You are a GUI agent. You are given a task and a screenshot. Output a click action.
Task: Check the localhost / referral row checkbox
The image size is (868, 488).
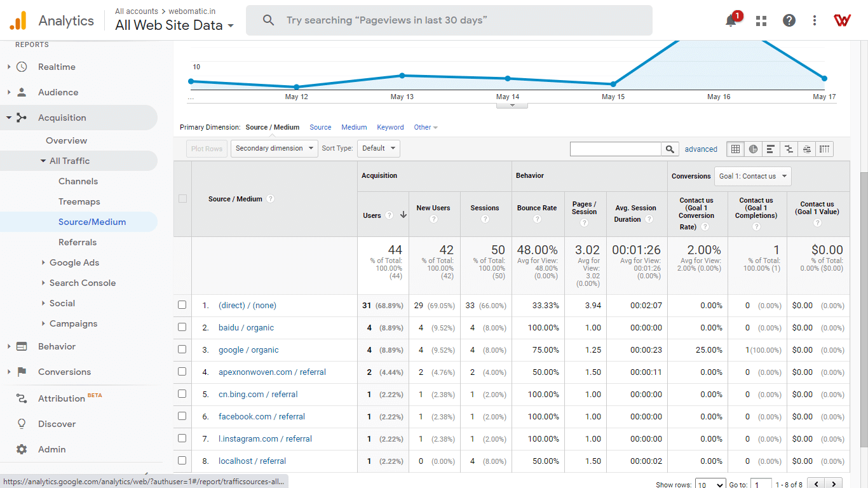pyautogui.click(x=182, y=461)
